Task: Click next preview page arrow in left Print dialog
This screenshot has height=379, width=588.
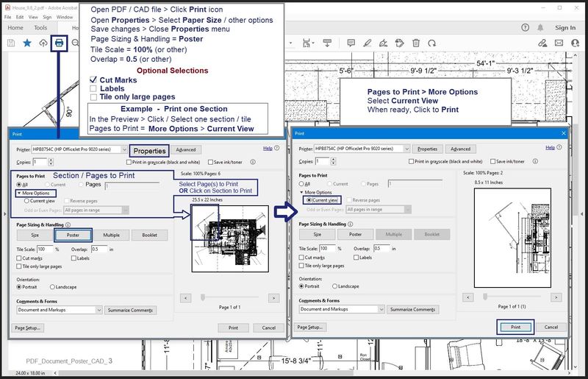Action: (x=273, y=298)
